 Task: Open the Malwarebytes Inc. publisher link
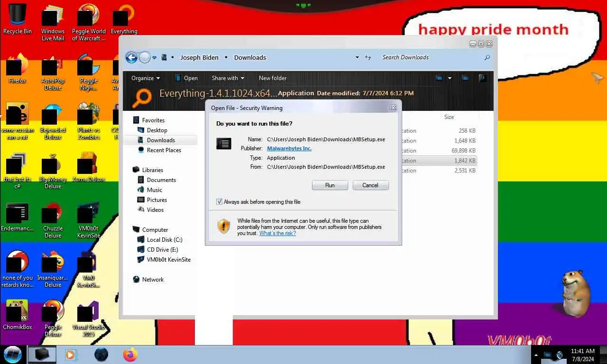[x=289, y=148]
